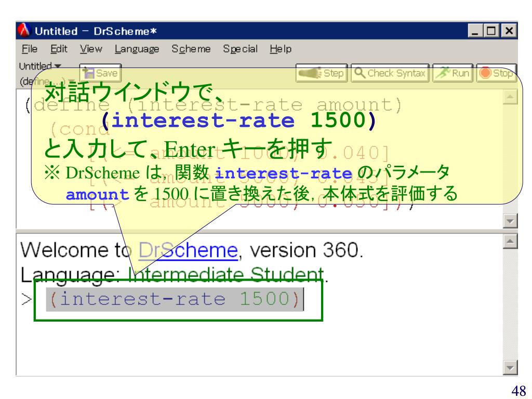Click the up arrow of the definitions scrollbar

point(510,97)
